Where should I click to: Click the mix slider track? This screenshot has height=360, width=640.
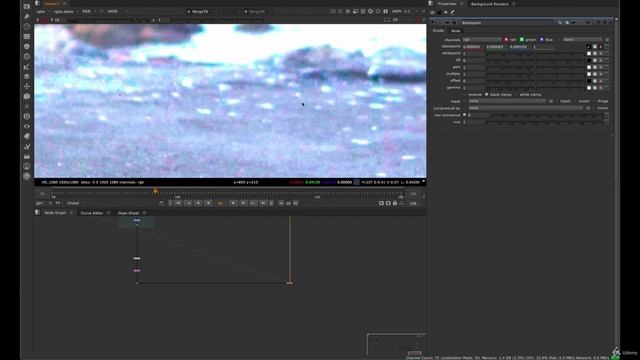click(x=545, y=122)
